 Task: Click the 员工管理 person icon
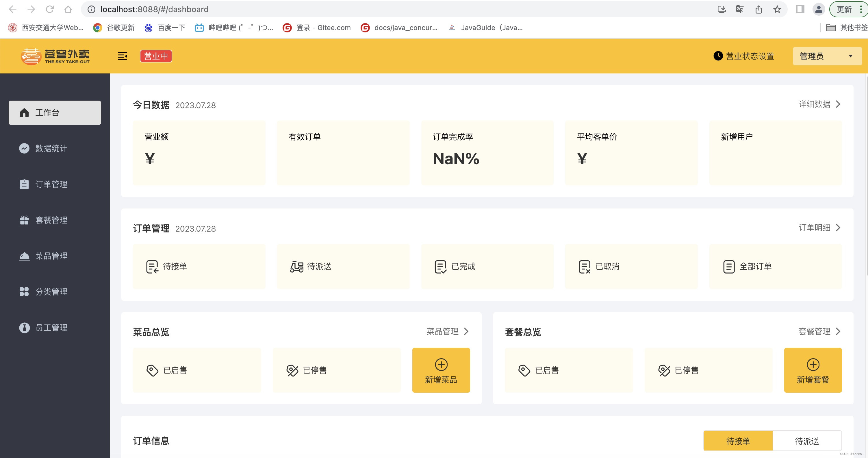tap(24, 328)
